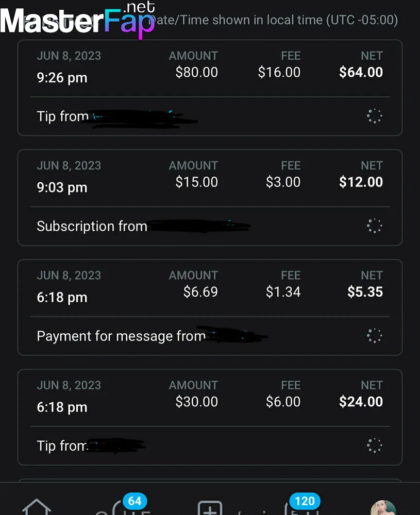This screenshot has height=515, width=420.
Task: Open the 9:26 pm $80.00 transaction card
Action: [x=210, y=88]
